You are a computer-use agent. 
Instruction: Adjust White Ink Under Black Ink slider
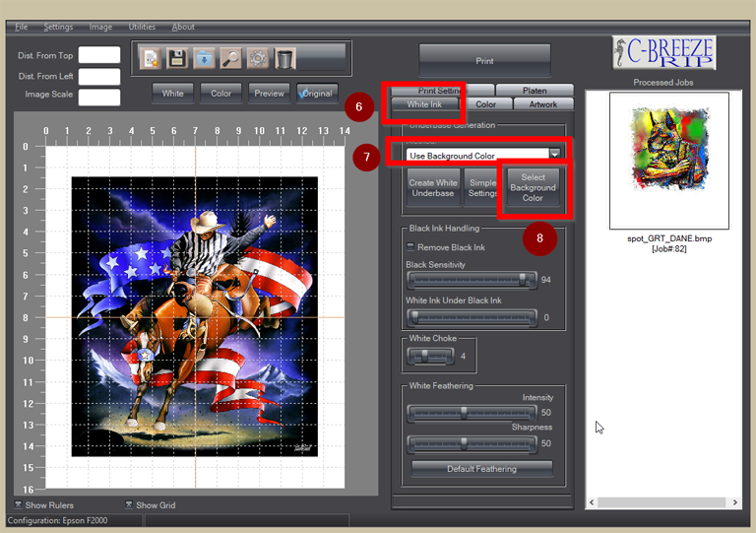point(472,317)
